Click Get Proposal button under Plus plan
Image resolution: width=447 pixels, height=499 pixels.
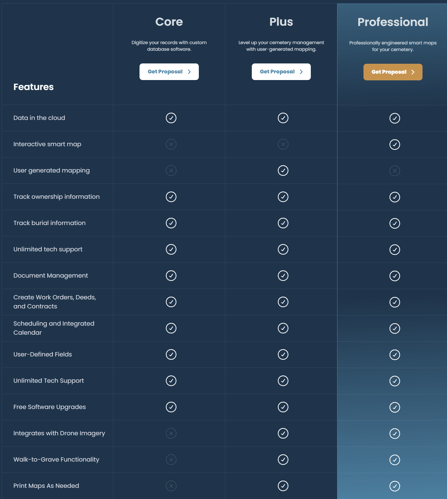click(281, 72)
